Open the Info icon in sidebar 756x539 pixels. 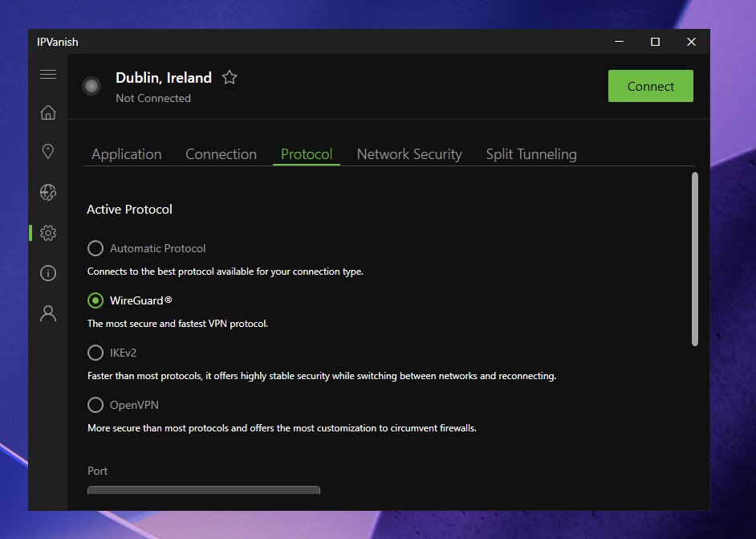[47, 273]
